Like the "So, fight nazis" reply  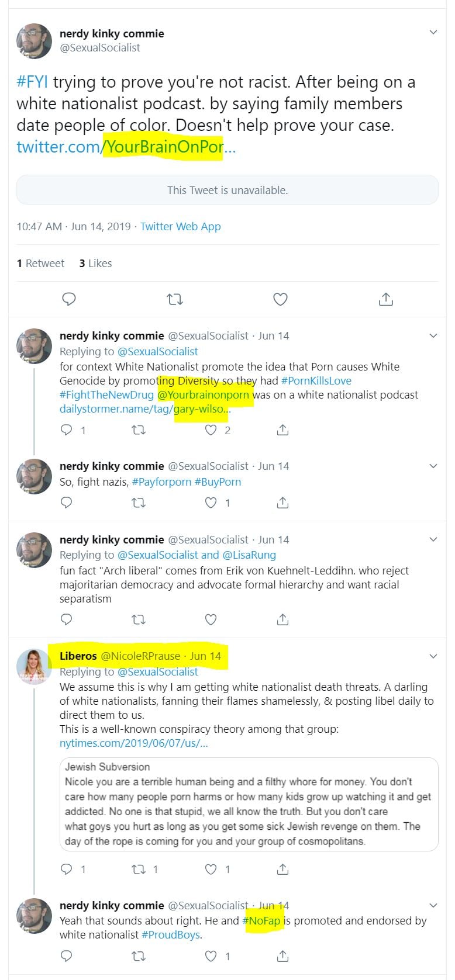pos(211,503)
